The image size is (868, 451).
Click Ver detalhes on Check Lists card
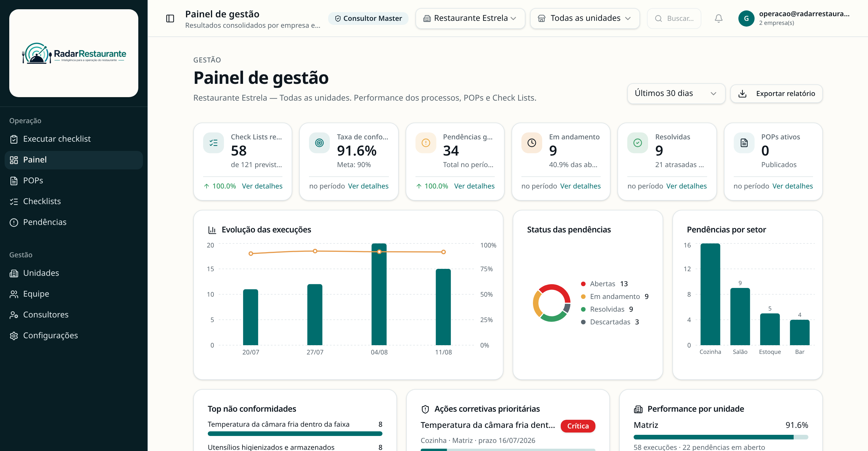[262, 186]
